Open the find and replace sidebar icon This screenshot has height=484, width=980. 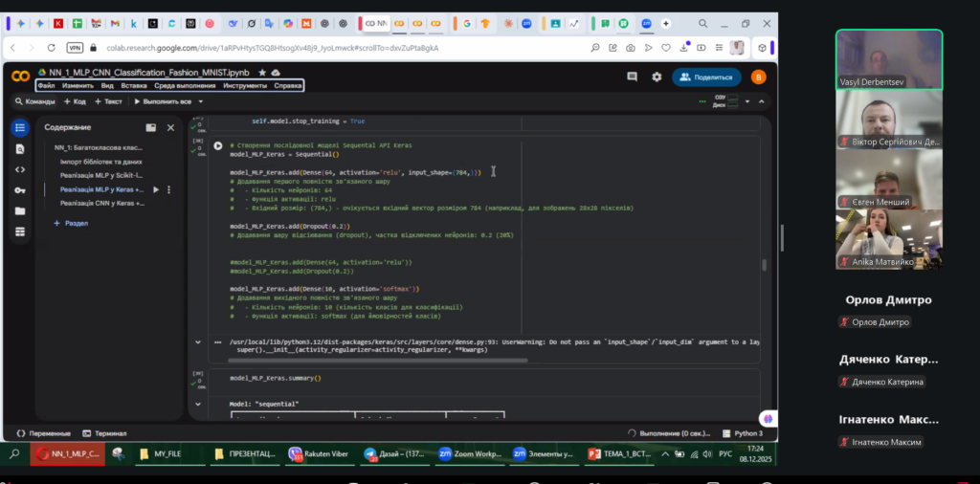pyautogui.click(x=20, y=148)
